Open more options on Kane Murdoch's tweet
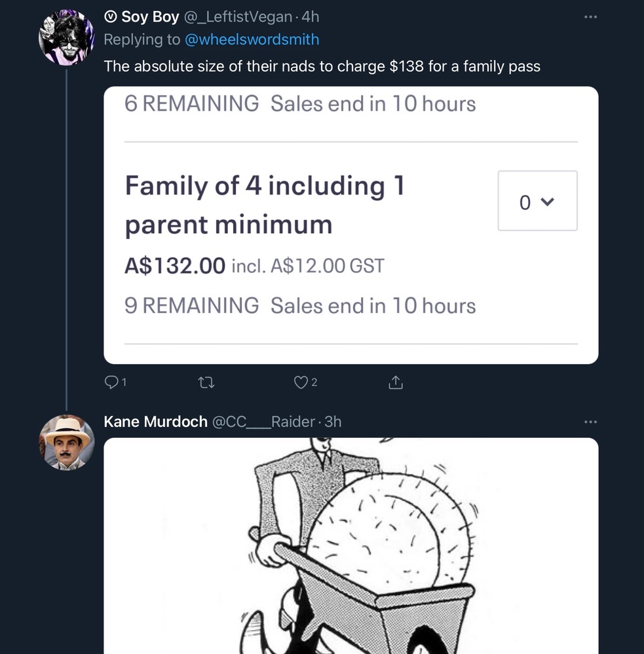The height and width of the screenshot is (654, 644). click(x=590, y=422)
